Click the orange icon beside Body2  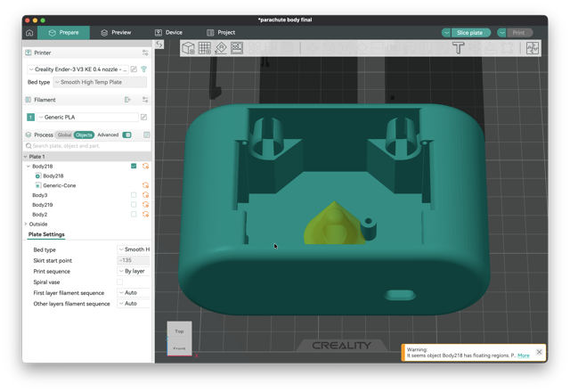pyautogui.click(x=145, y=215)
